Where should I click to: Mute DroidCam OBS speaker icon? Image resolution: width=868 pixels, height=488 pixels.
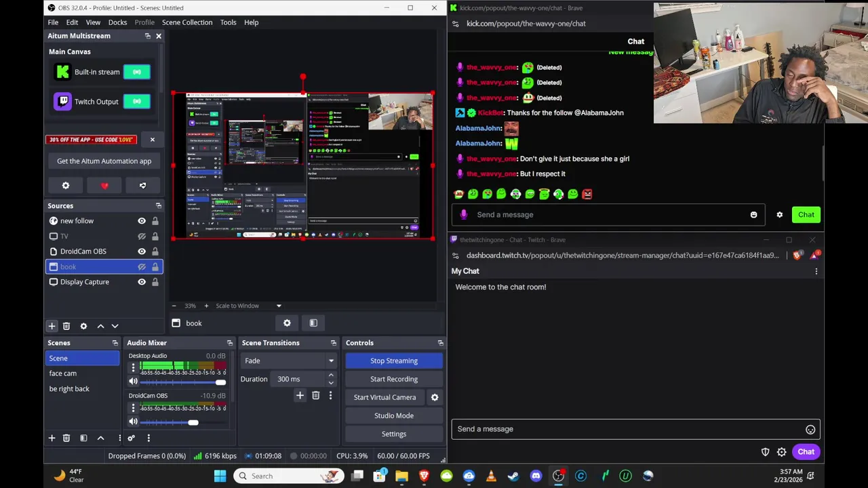(x=133, y=422)
